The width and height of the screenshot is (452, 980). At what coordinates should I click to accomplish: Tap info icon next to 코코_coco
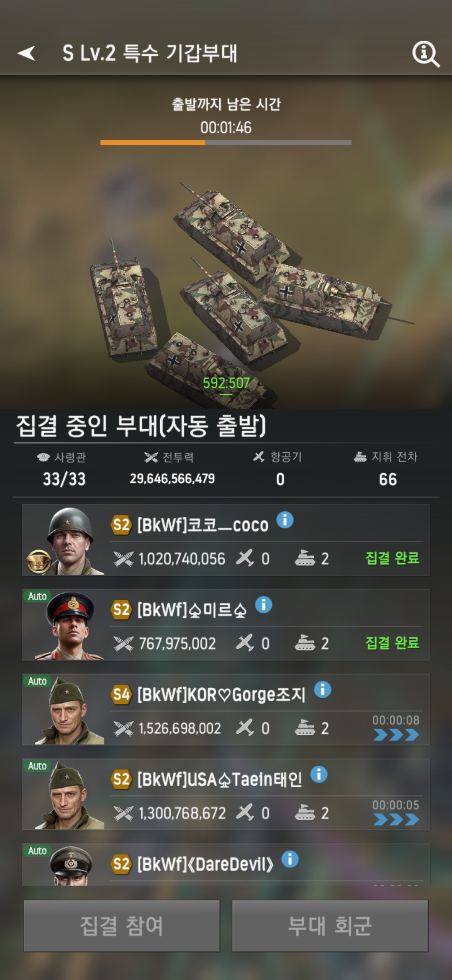coord(285,520)
